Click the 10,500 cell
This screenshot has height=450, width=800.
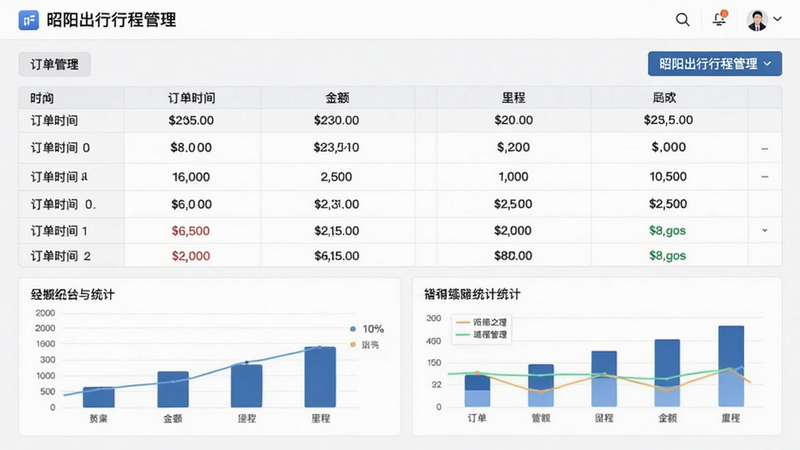(x=668, y=177)
